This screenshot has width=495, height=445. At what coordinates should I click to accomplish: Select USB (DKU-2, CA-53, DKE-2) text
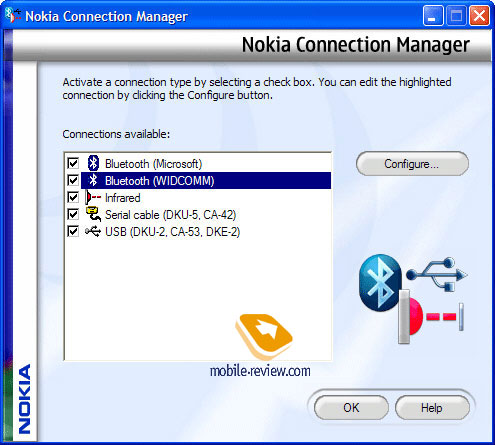173,232
